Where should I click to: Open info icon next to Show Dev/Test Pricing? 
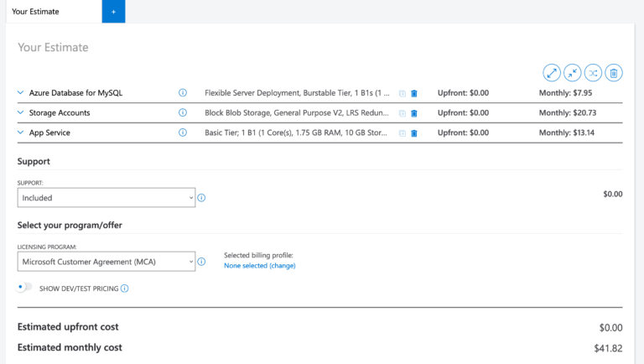click(x=124, y=289)
